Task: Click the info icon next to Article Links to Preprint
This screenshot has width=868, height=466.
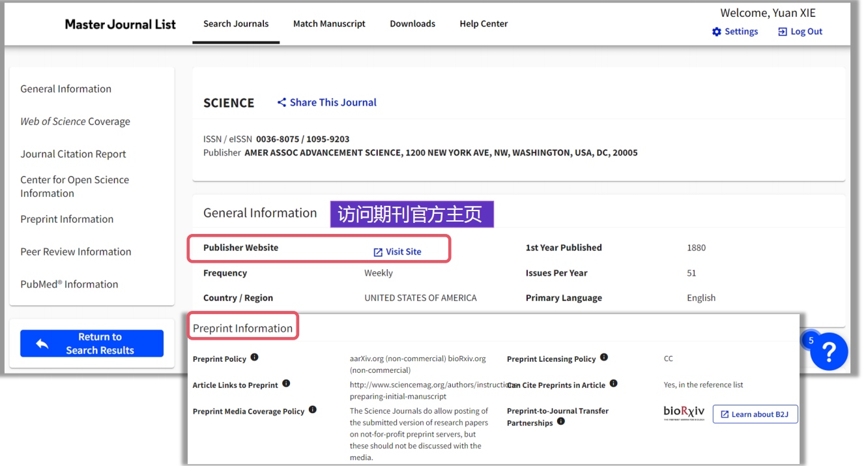Action: click(286, 384)
